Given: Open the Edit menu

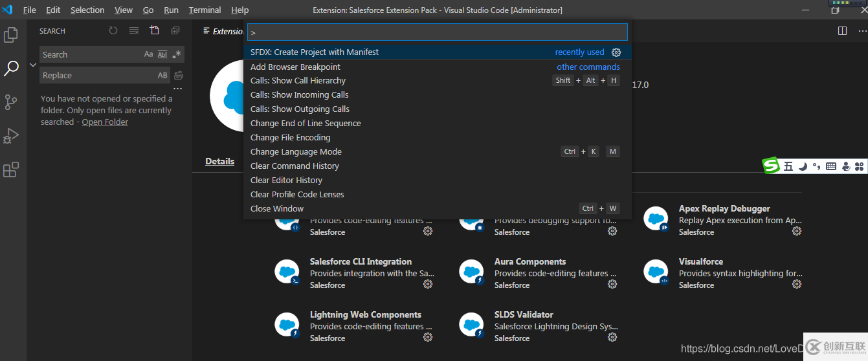Looking at the screenshot, I should (x=53, y=10).
